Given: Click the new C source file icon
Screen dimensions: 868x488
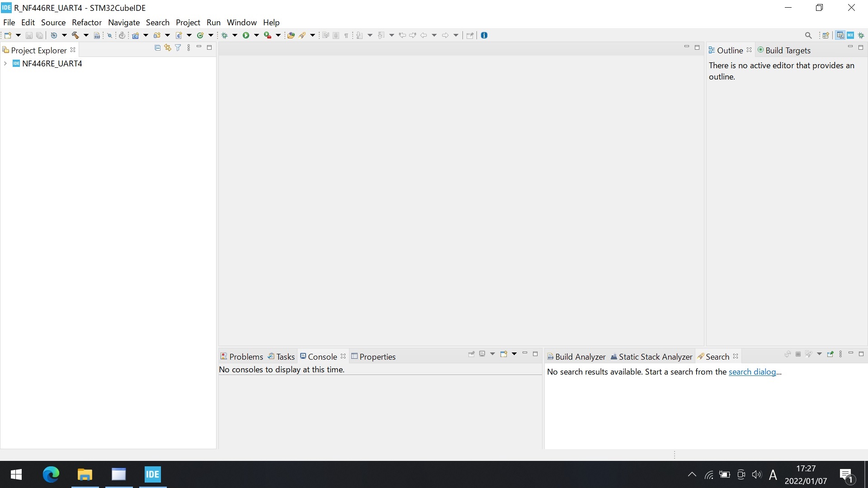Looking at the screenshot, I should click(x=179, y=35).
